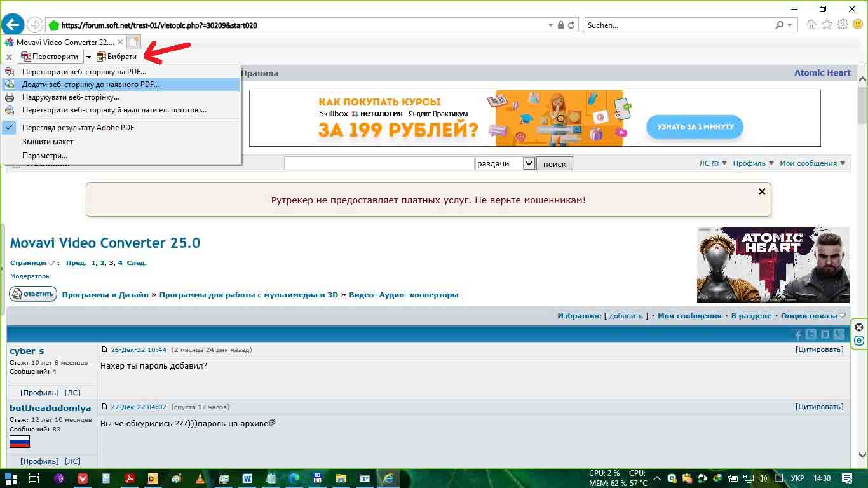Go to topic page 1
The height and width of the screenshot is (488, 868).
pyautogui.click(x=93, y=263)
